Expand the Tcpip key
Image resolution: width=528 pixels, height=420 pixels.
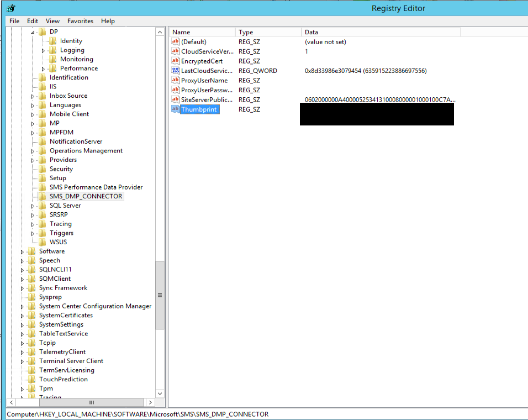(x=22, y=343)
